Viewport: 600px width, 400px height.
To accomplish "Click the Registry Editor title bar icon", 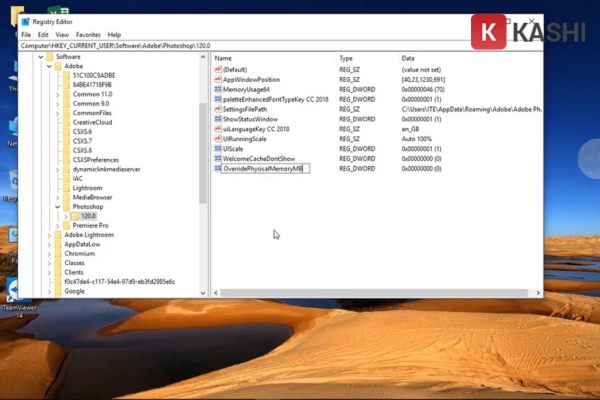I will click(28, 21).
